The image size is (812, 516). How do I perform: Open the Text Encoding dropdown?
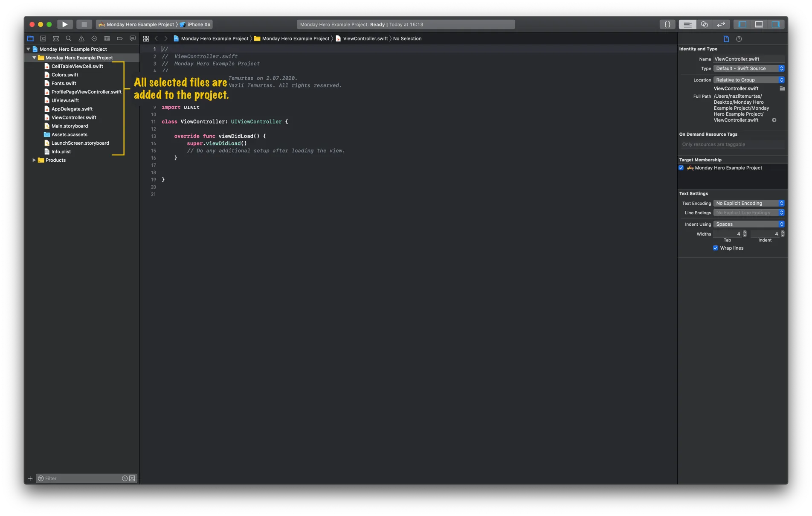[x=749, y=203]
